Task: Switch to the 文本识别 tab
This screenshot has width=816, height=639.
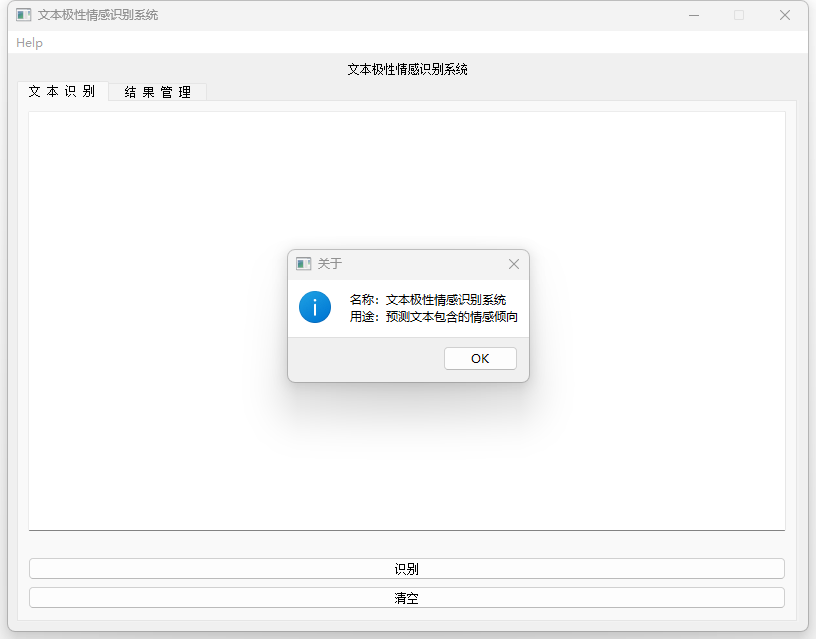Action: pos(62,91)
